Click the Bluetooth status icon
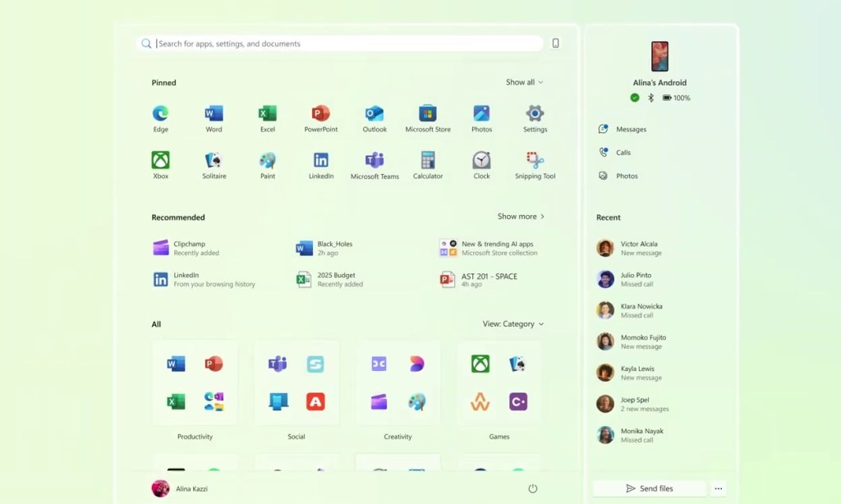 [x=650, y=98]
